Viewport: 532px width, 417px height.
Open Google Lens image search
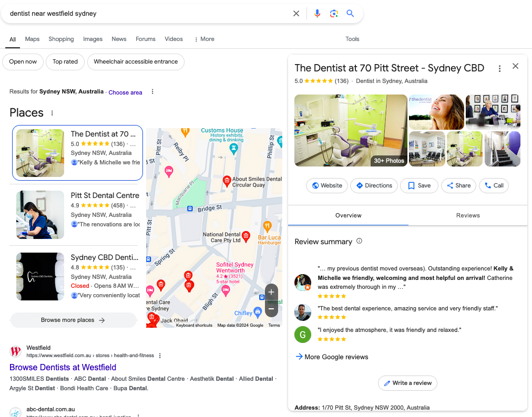[334, 14]
